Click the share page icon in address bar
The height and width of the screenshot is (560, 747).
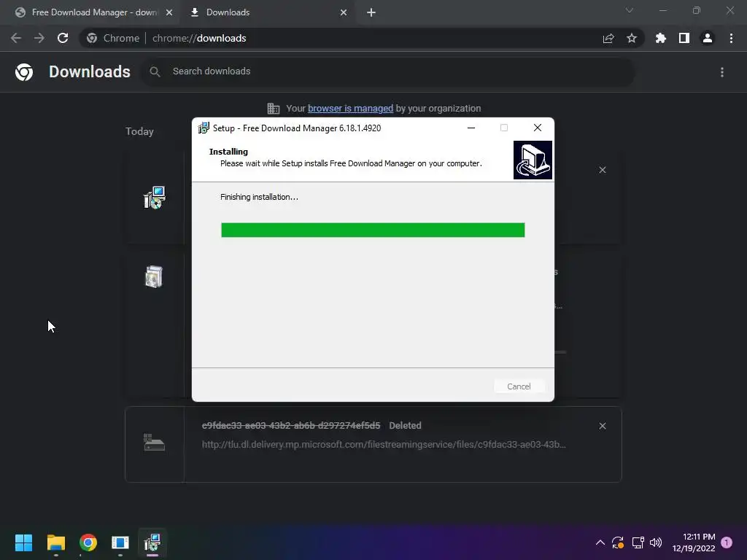[608, 38]
